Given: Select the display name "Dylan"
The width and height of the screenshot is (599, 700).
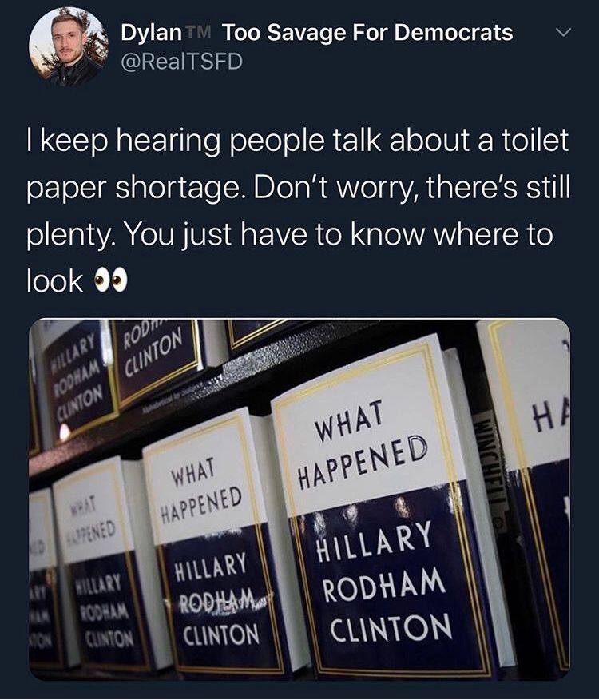Looking at the screenshot, I should point(151,33).
